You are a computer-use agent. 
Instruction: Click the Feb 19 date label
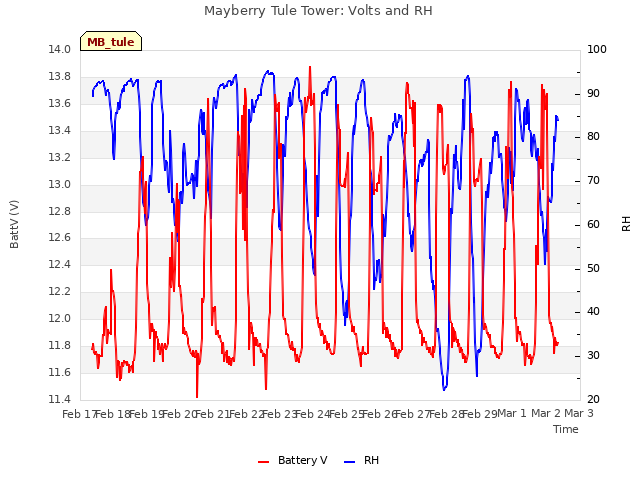tap(146, 414)
